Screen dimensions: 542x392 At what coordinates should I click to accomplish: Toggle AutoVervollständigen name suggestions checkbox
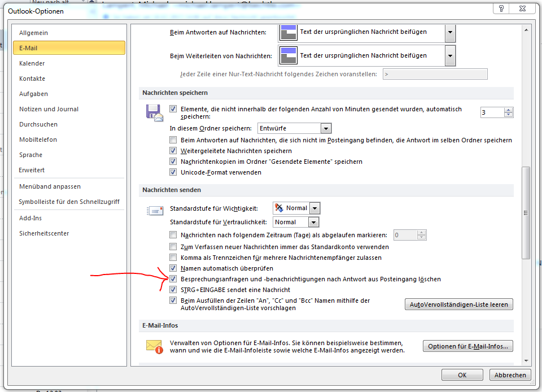point(173,300)
